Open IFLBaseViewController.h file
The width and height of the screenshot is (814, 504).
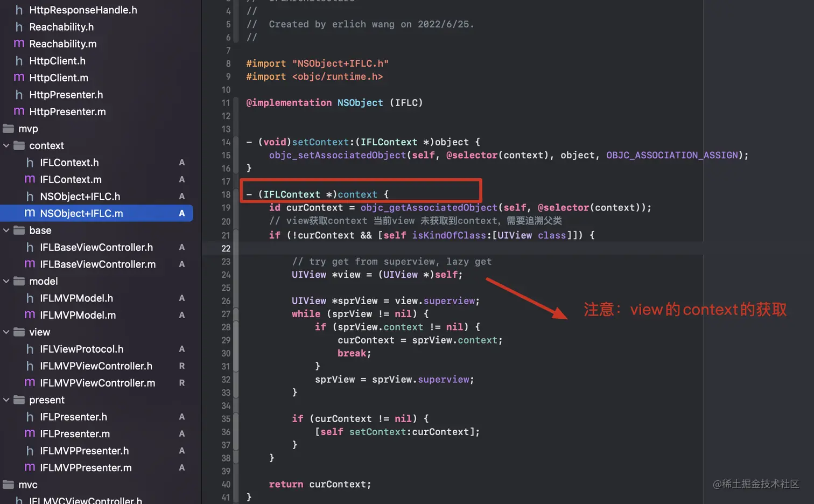[96, 247]
